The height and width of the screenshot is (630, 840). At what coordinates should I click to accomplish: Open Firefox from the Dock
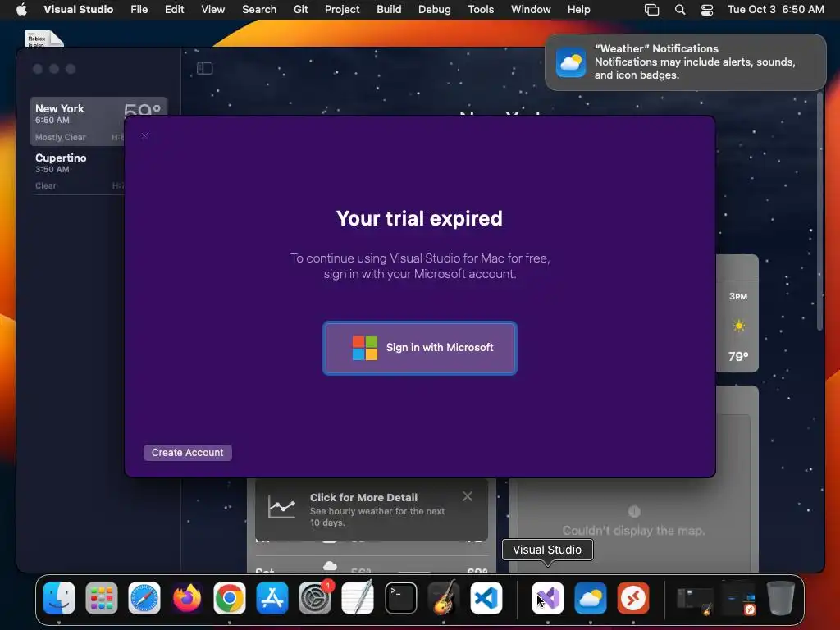187,598
